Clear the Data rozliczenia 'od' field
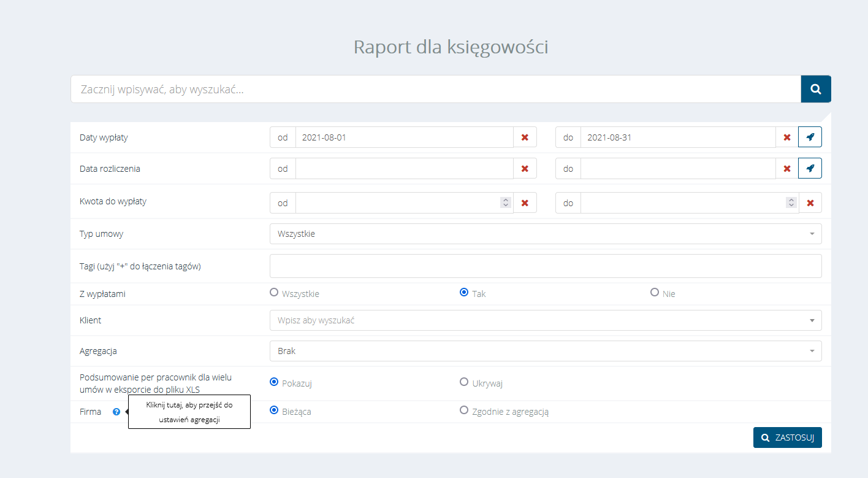Screen dimensions: 868x478 [x=525, y=168]
